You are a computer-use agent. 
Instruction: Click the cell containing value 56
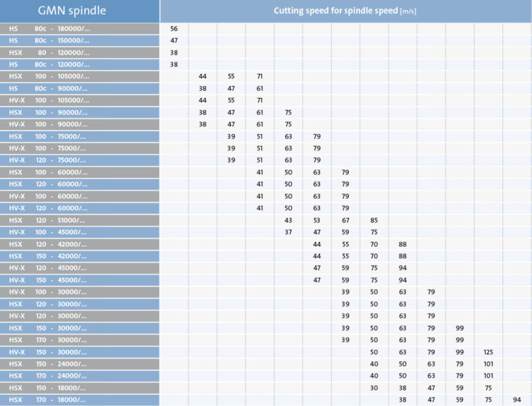point(174,28)
